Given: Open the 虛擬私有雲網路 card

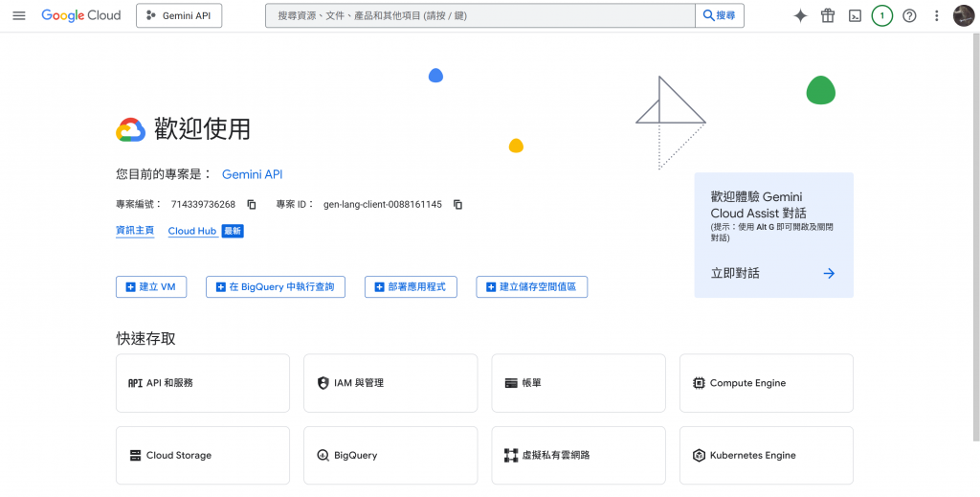Looking at the screenshot, I should [579, 456].
